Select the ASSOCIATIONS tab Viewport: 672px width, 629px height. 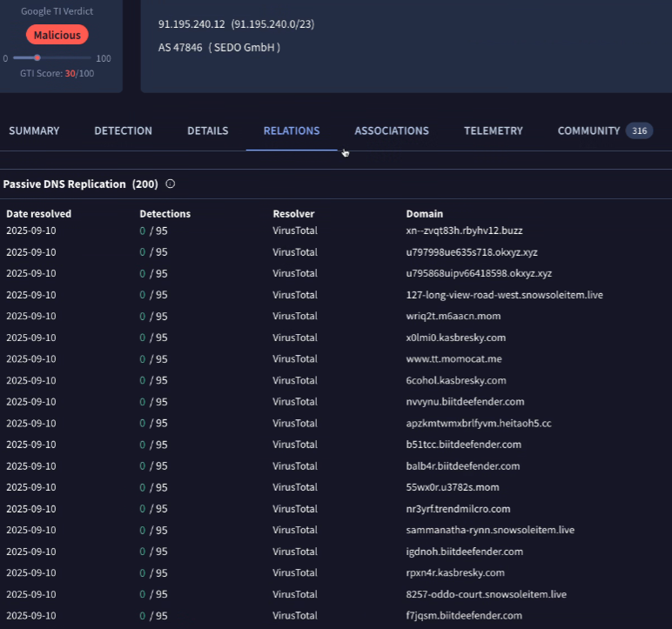point(391,131)
